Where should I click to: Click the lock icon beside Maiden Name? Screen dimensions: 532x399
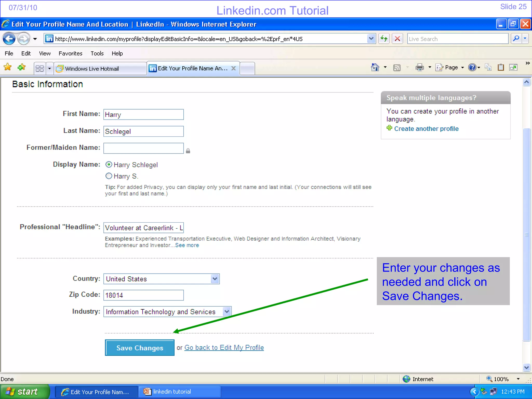188,151
